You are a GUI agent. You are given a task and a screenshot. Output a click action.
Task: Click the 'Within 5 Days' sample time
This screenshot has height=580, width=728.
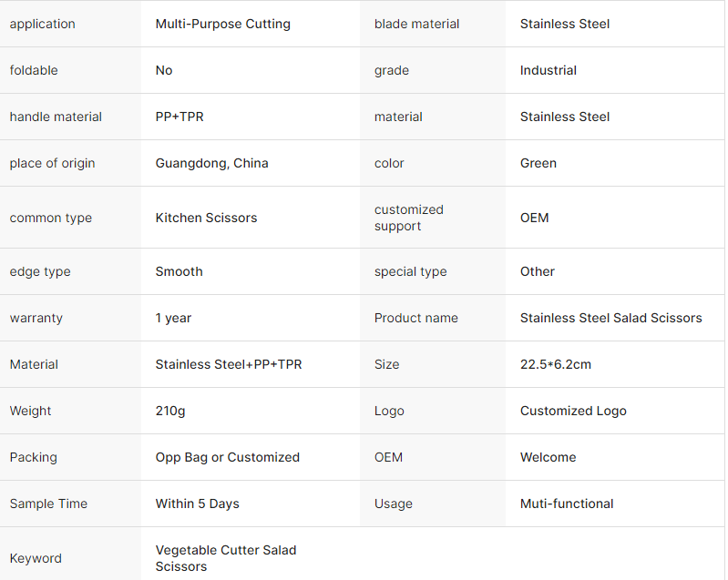198,504
